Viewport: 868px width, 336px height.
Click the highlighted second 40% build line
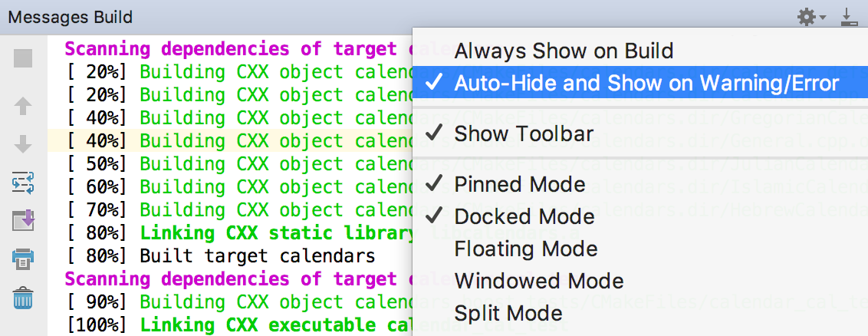click(230, 141)
